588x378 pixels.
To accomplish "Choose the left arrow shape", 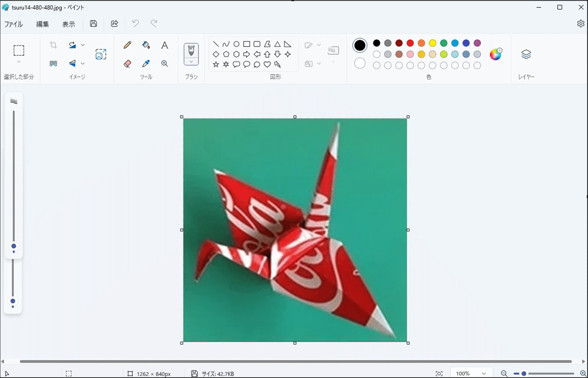I will (x=257, y=54).
